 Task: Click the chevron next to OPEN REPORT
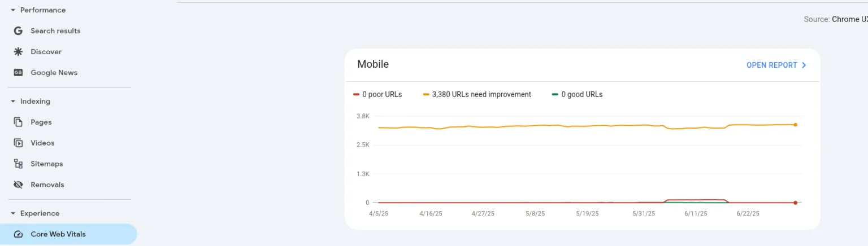tap(804, 65)
